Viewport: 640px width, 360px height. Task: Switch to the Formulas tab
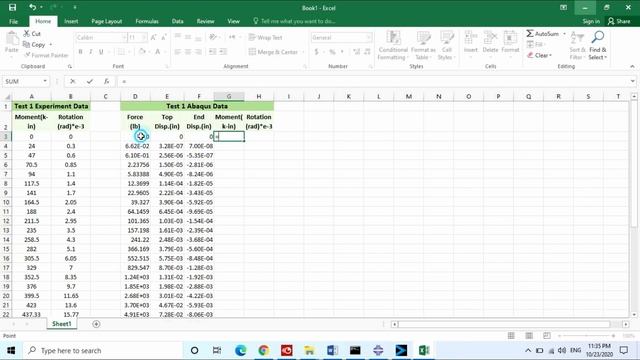[147, 21]
